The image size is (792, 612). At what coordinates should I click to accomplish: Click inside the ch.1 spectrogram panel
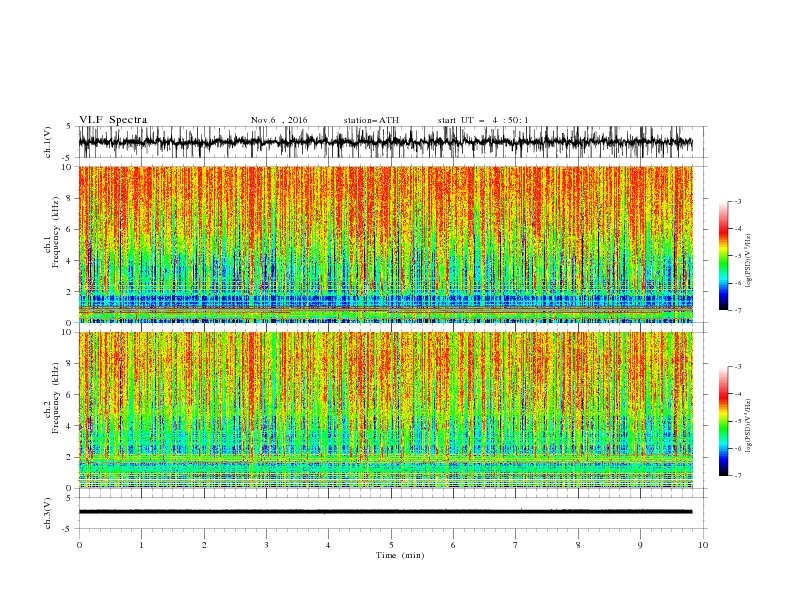(x=386, y=244)
